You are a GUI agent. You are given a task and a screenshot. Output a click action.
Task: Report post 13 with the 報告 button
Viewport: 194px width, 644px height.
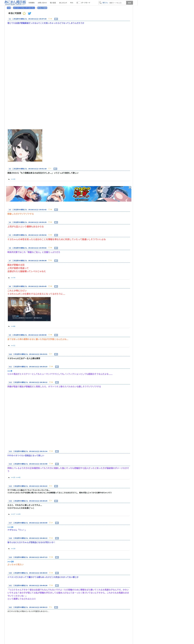pos(57,452)
